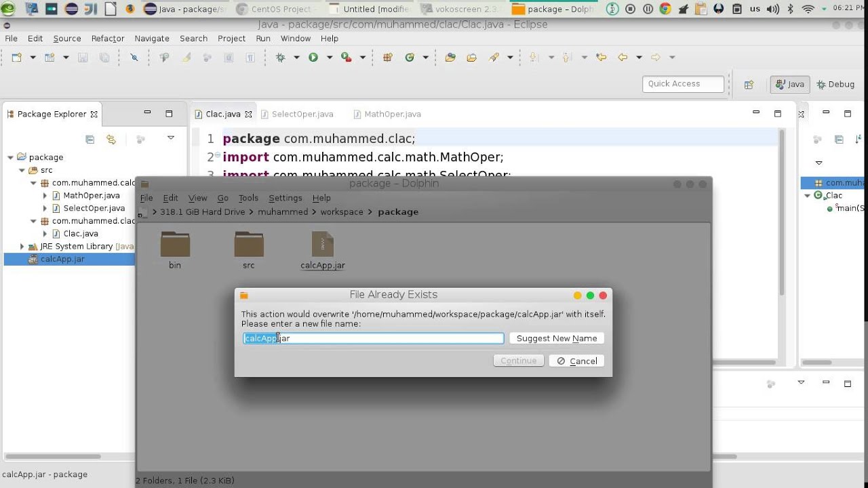Image resolution: width=868 pixels, height=488 pixels.
Task: Click the Search flashlight toolbar icon
Action: pyautogui.click(x=494, y=58)
